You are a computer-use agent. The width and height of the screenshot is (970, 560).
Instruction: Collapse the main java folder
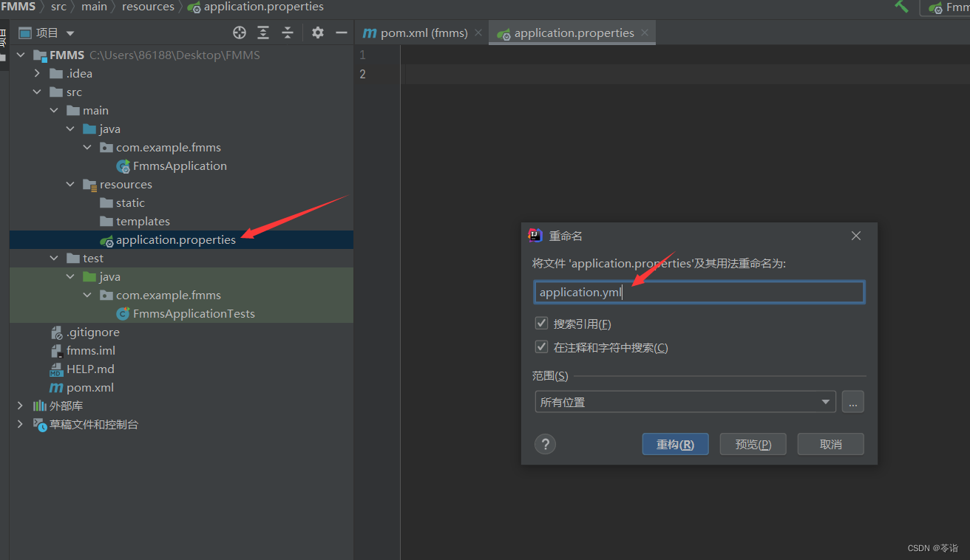(70, 129)
